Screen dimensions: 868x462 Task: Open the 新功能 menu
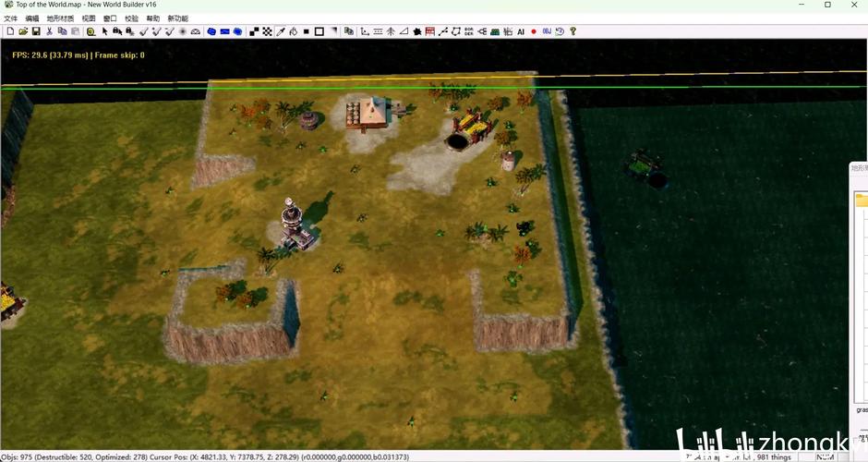point(177,18)
